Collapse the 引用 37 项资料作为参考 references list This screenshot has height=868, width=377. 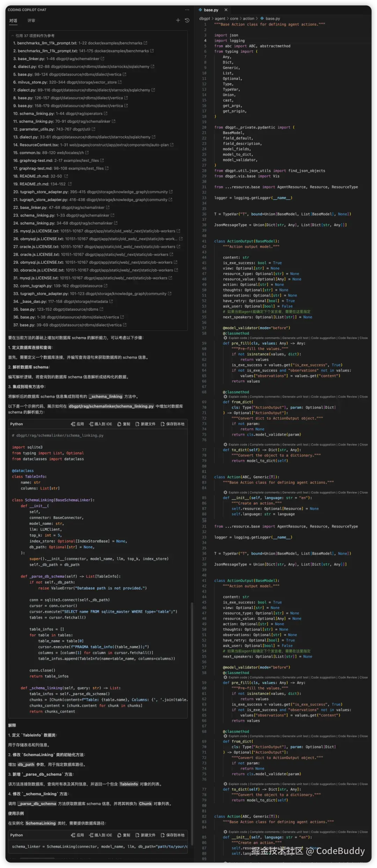tap(13, 36)
